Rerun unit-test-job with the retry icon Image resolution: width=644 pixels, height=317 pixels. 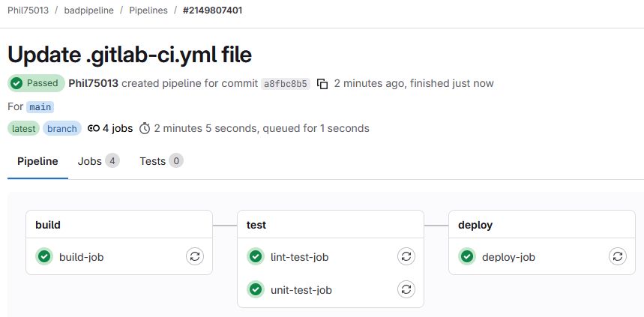click(406, 289)
